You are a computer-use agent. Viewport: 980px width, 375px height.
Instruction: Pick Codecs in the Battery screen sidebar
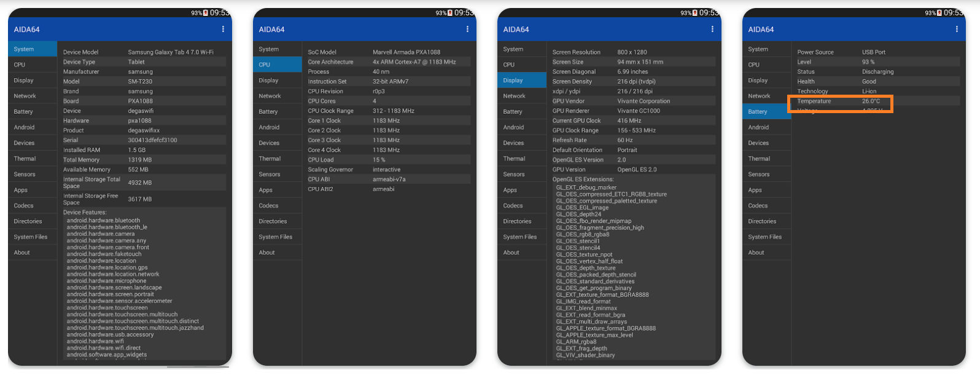click(767, 206)
